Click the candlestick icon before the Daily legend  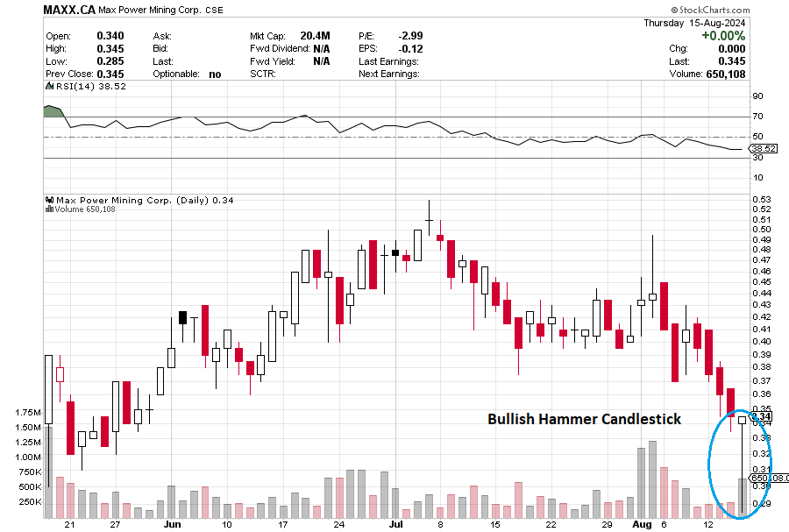(x=49, y=200)
